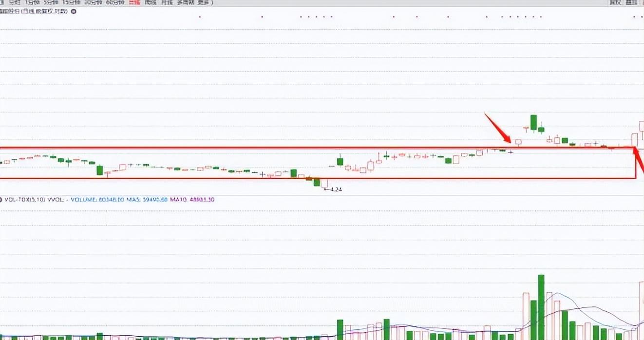Switch to the 日线 daily chart tab

click(x=134, y=2)
